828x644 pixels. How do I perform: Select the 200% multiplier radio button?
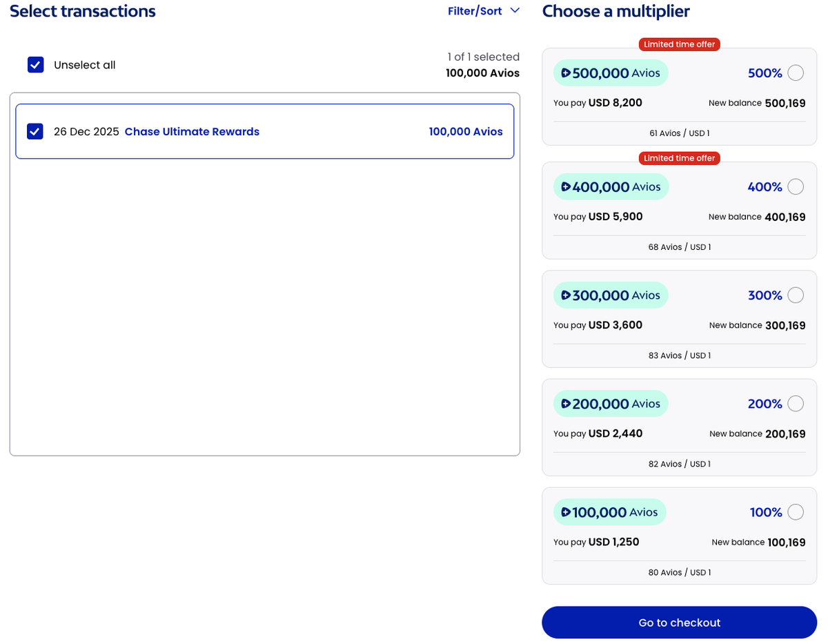click(795, 403)
